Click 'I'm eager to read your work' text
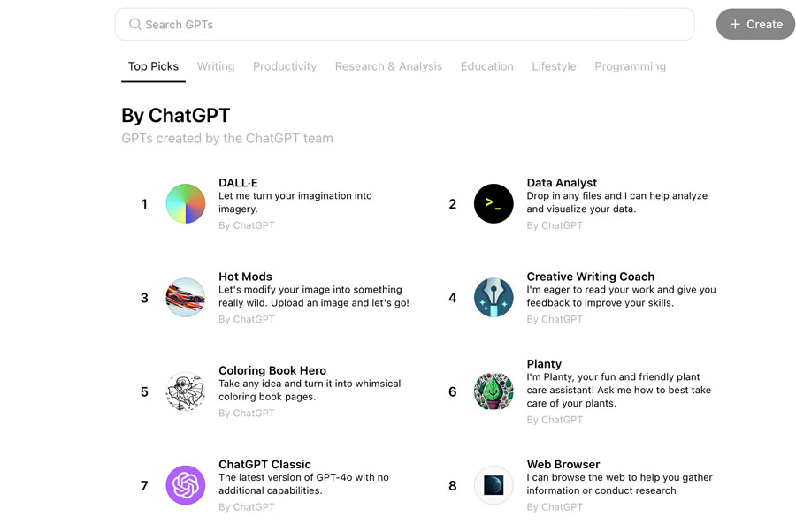This screenshot has height=532, width=796. (x=621, y=296)
